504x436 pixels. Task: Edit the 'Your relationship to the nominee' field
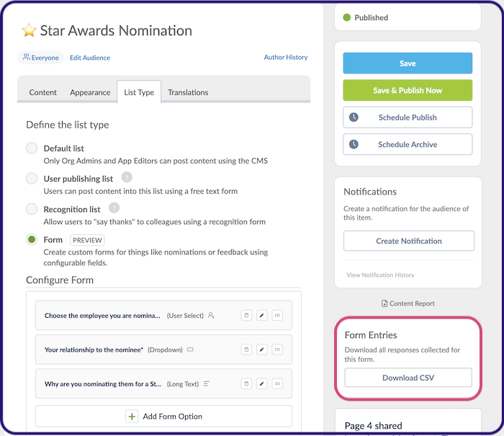pos(261,350)
